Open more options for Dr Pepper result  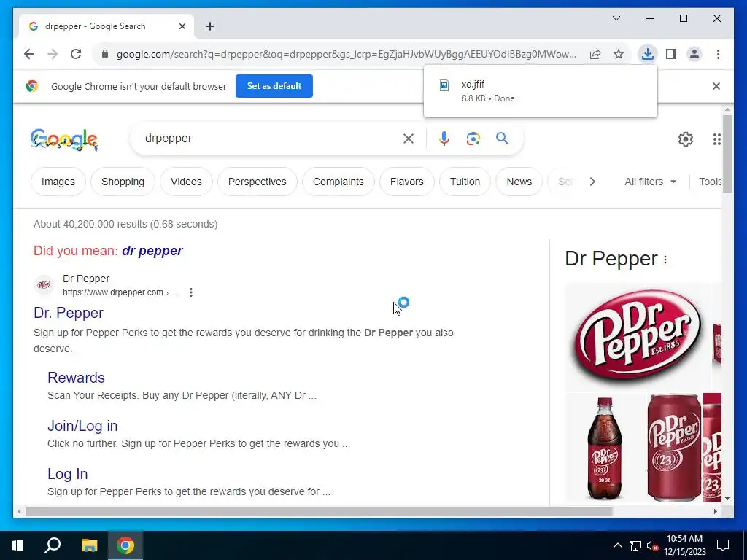pos(191,292)
